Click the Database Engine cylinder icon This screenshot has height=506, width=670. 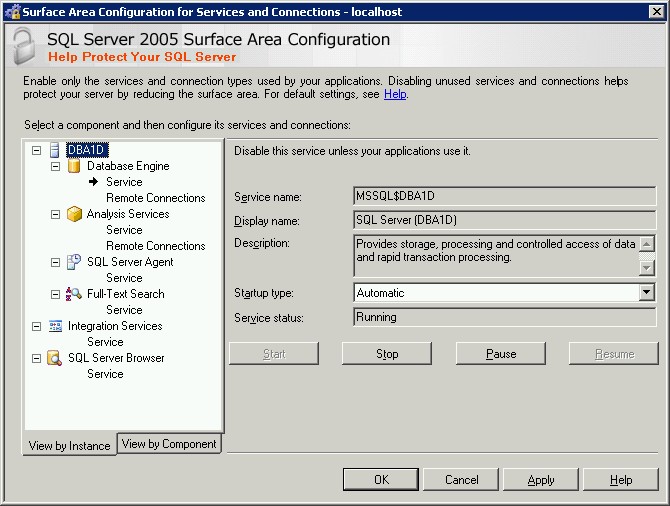(73, 166)
